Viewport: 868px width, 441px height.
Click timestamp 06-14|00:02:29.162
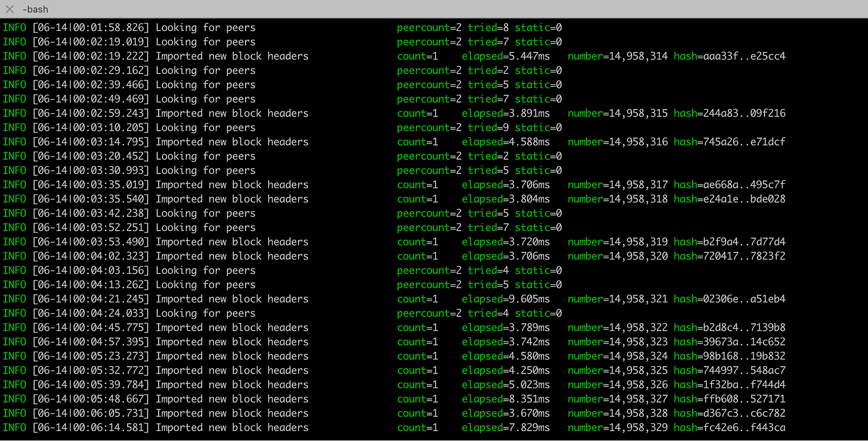(91, 71)
